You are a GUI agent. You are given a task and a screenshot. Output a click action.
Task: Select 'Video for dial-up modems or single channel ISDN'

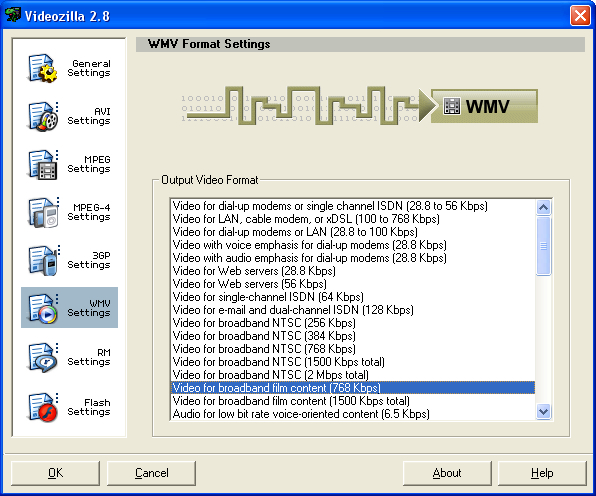[353, 206]
